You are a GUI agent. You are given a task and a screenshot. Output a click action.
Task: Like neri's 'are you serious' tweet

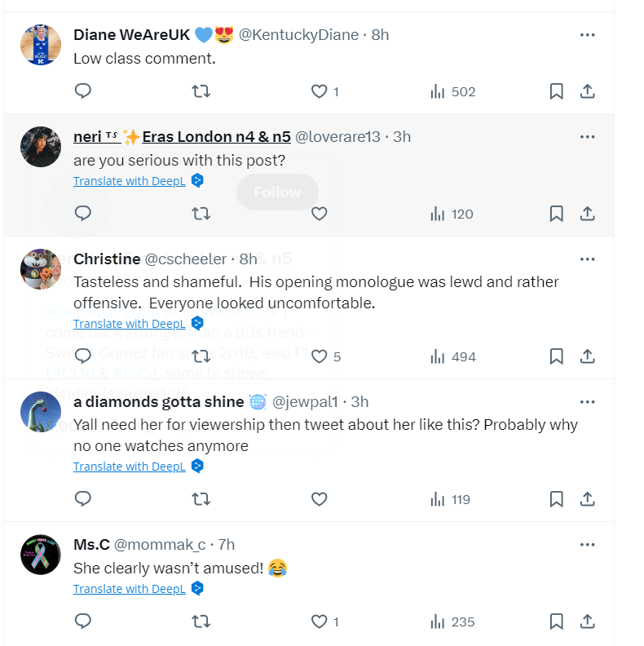320,214
